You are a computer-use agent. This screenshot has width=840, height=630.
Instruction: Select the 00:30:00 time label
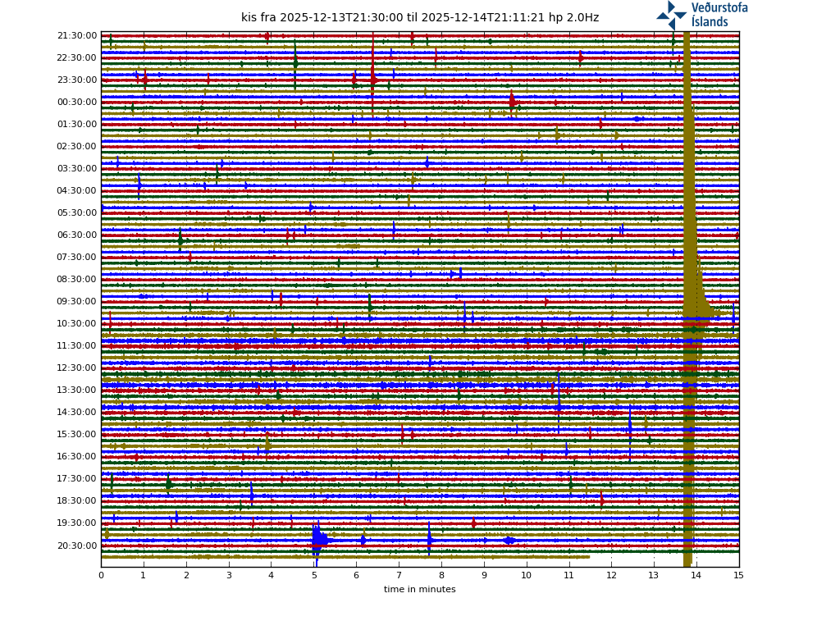coord(77,103)
